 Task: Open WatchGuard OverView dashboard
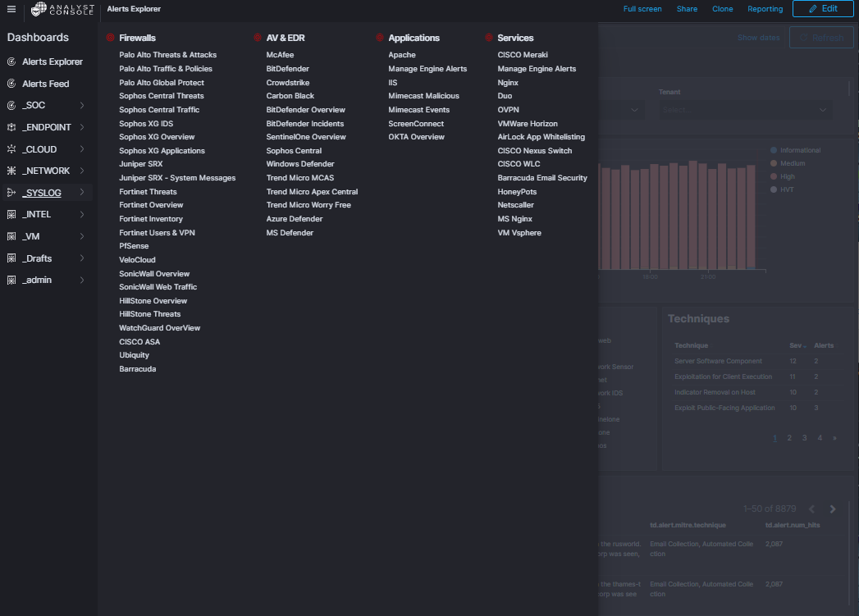[159, 328]
